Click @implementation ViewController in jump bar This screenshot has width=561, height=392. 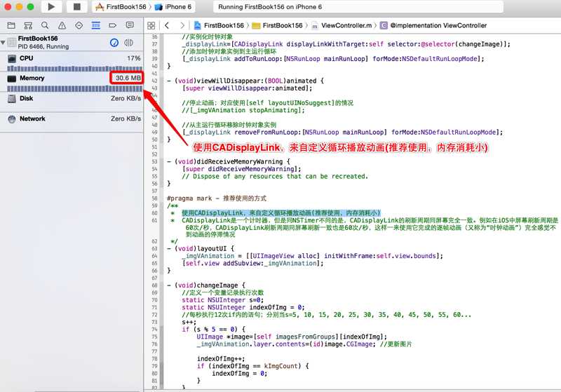(433, 25)
